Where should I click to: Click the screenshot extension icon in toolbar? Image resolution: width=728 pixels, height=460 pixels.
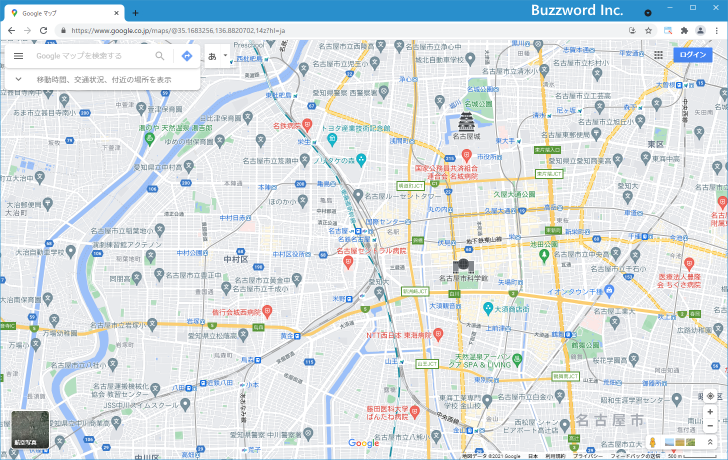[668, 31]
